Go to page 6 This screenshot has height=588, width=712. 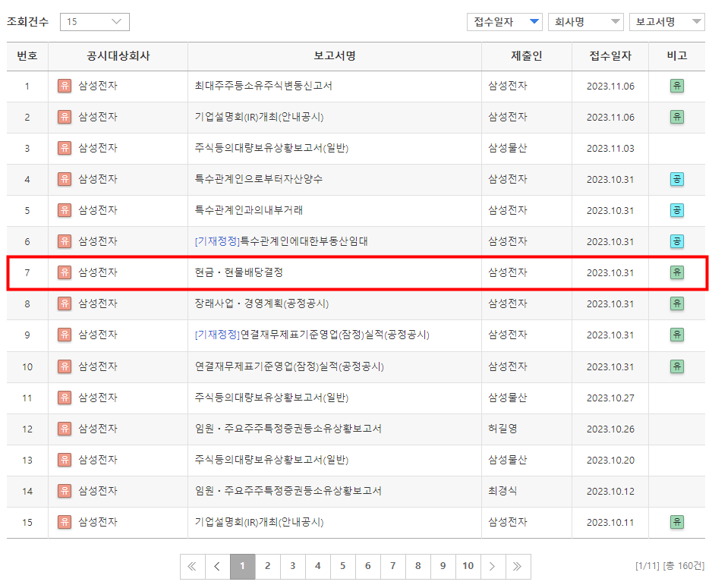point(368,566)
